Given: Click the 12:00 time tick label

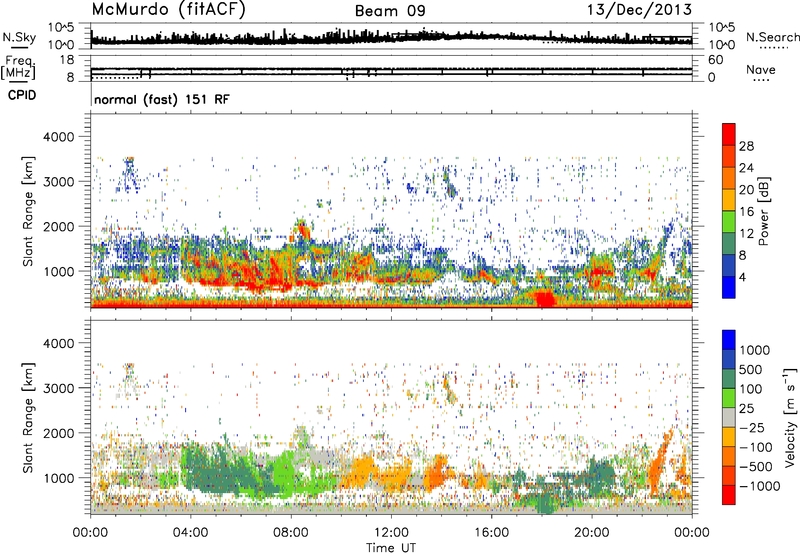Looking at the screenshot, I should (x=391, y=533).
